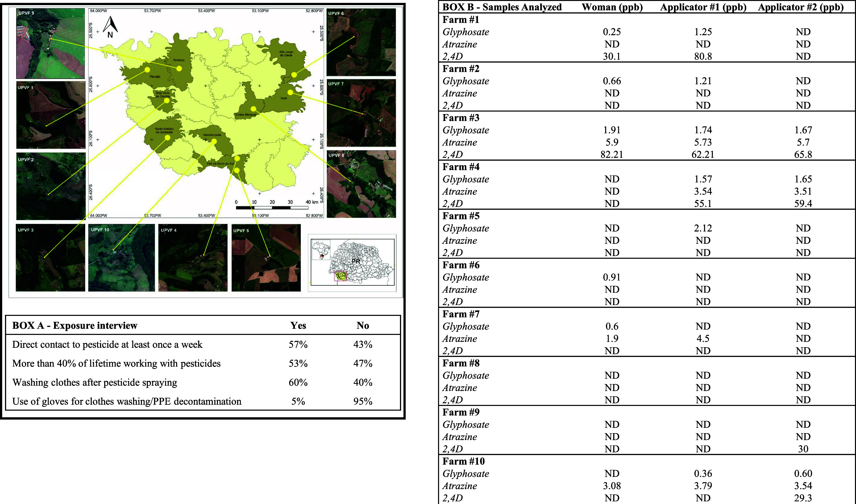Click the 'Farm #7' row heading
Screen dimensions: 856x504
pyautogui.click(x=461, y=314)
